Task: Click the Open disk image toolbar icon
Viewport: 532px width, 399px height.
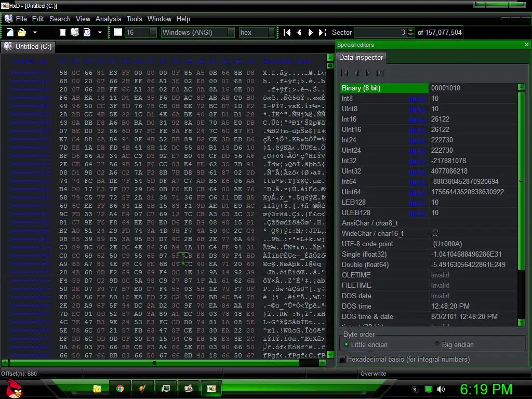Action: pyautogui.click(x=87, y=32)
